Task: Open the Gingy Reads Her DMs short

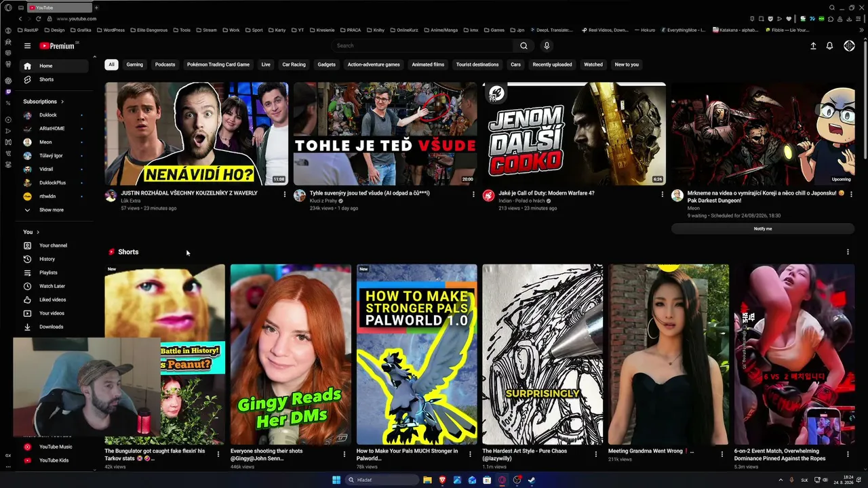Action: point(291,354)
